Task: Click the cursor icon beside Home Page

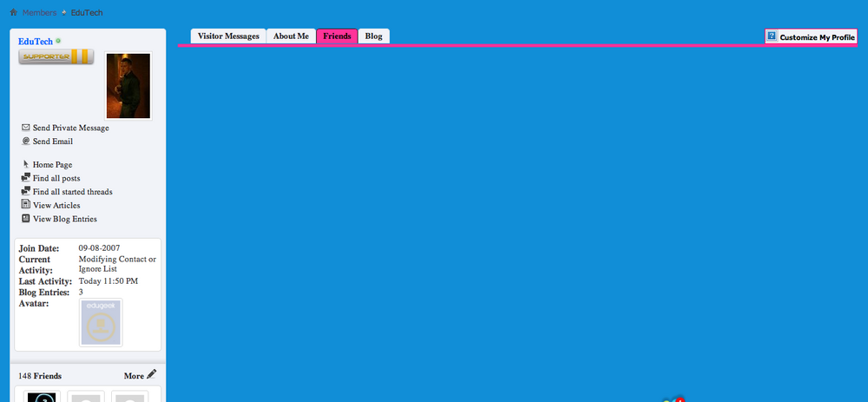Action: click(25, 164)
